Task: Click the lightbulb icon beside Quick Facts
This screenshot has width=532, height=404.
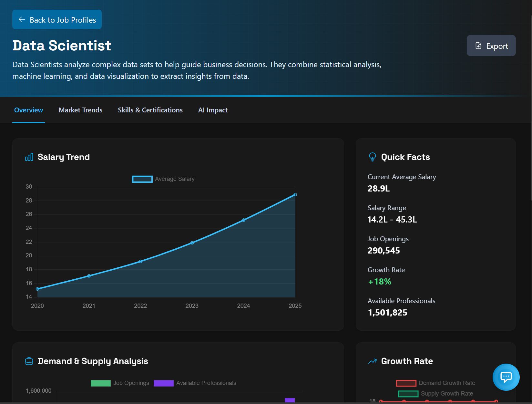Action: [372, 157]
